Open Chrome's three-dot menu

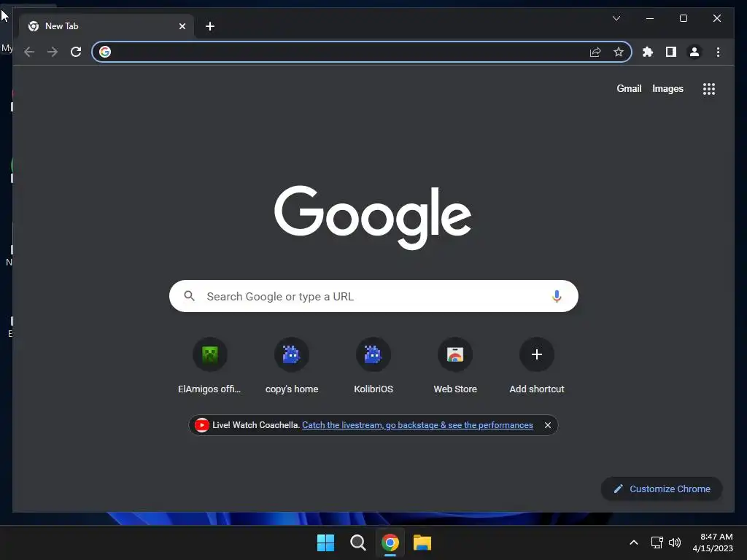point(718,52)
